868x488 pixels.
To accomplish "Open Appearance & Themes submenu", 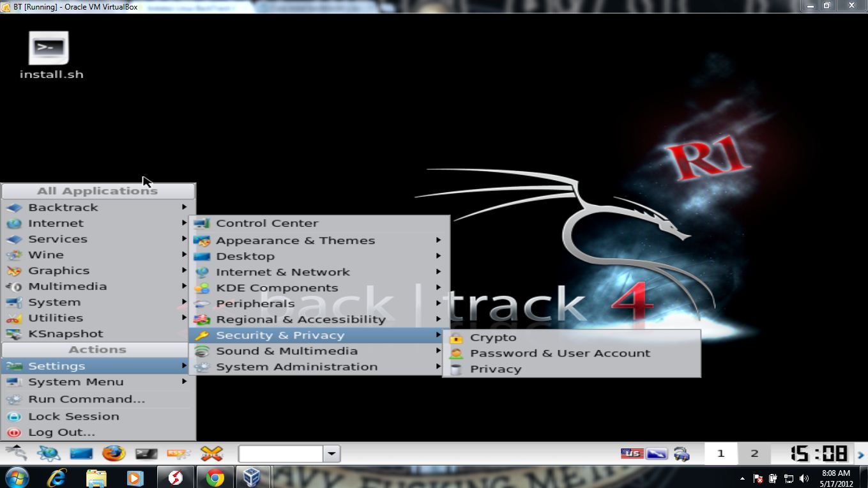I will pyautogui.click(x=319, y=240).
